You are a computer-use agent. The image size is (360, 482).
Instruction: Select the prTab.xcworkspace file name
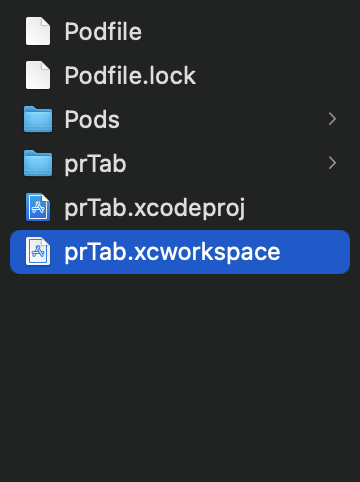click(x=172, y=252)
